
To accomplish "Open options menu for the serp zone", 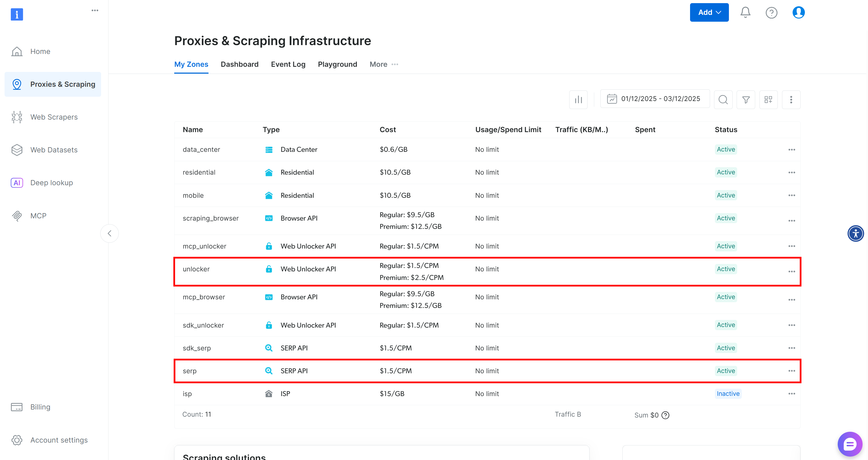I will 791,371.
